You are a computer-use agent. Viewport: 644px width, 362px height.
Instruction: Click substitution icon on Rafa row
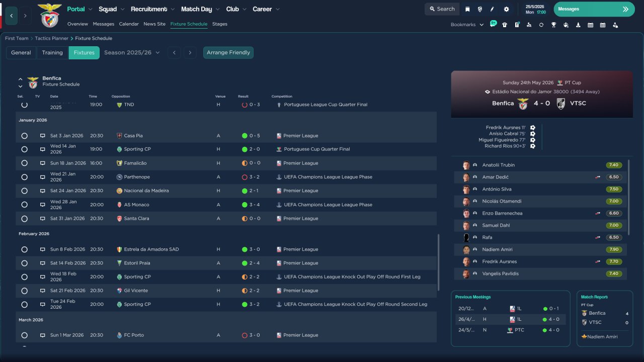598,237
